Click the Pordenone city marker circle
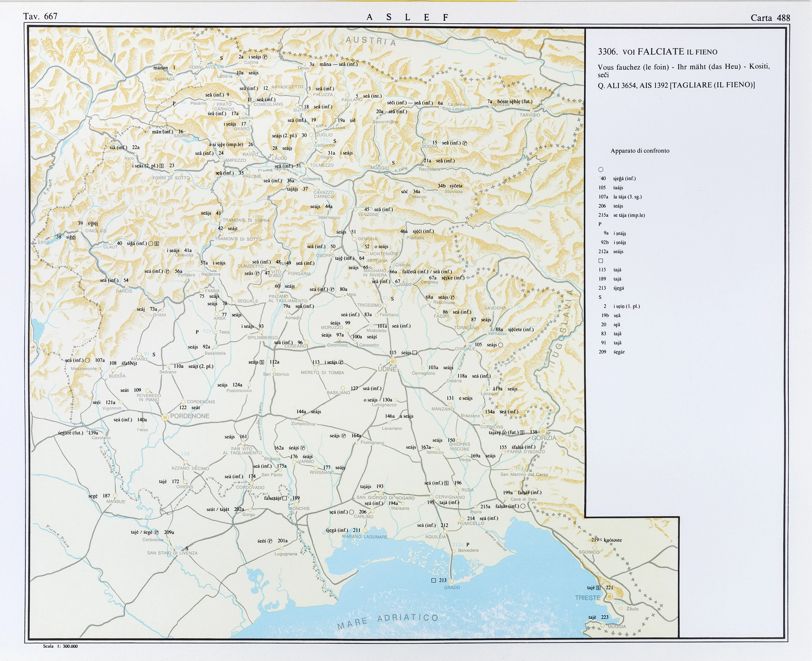This screenshot has width=812, height=661. [x=165, y=417]
